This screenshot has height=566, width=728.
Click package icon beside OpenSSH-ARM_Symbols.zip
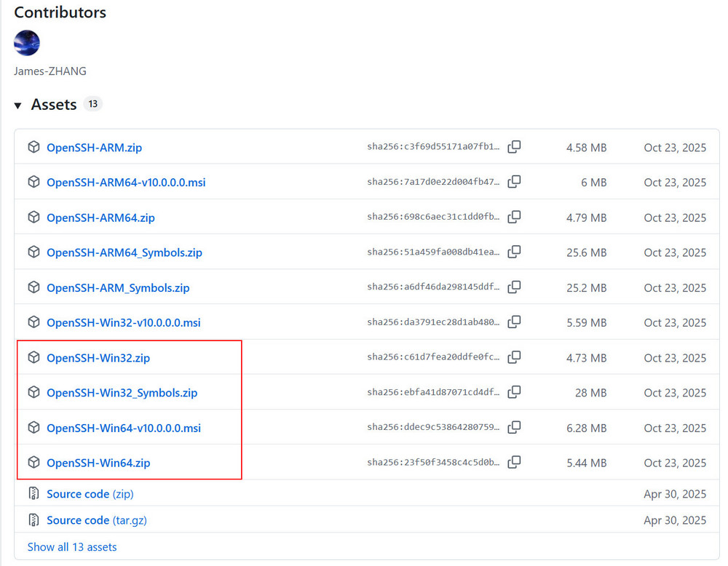click(33, 287)
